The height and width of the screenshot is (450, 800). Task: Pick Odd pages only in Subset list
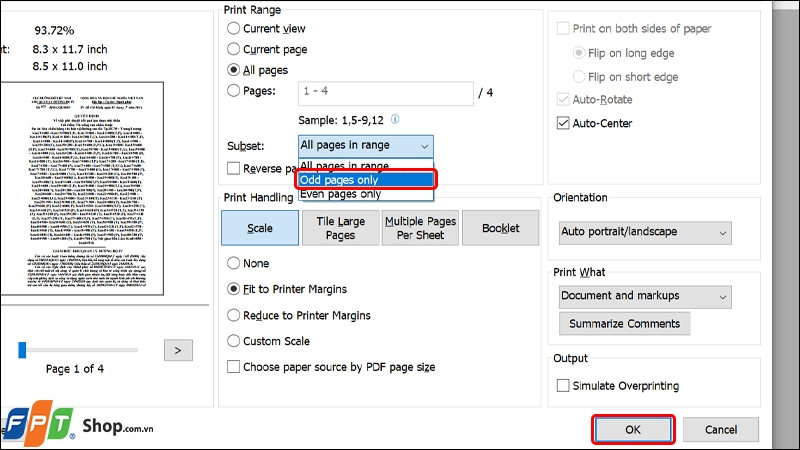click(x=366, y=180)
